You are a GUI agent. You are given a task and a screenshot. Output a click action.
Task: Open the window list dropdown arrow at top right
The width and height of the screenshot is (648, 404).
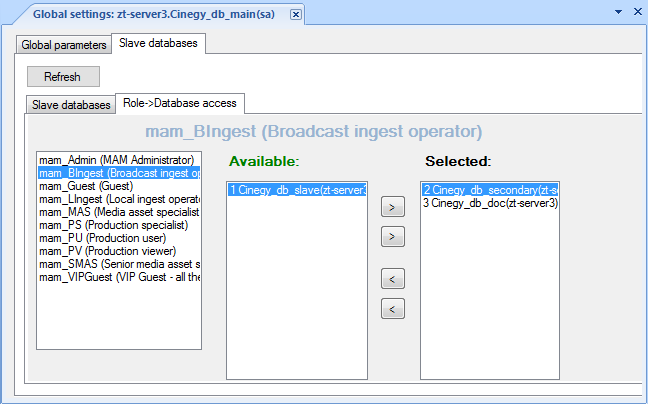(x=618, y=12)
